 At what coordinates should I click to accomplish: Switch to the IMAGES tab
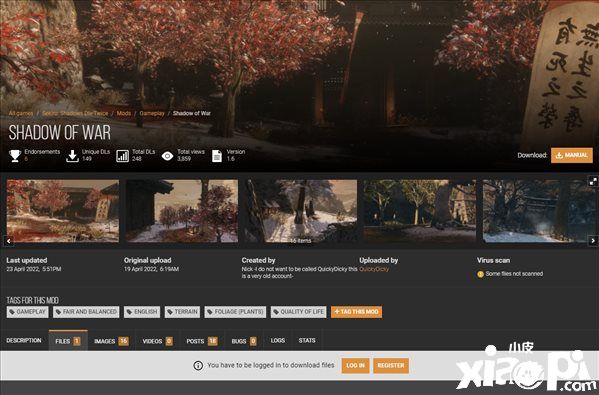pos(111,341)
